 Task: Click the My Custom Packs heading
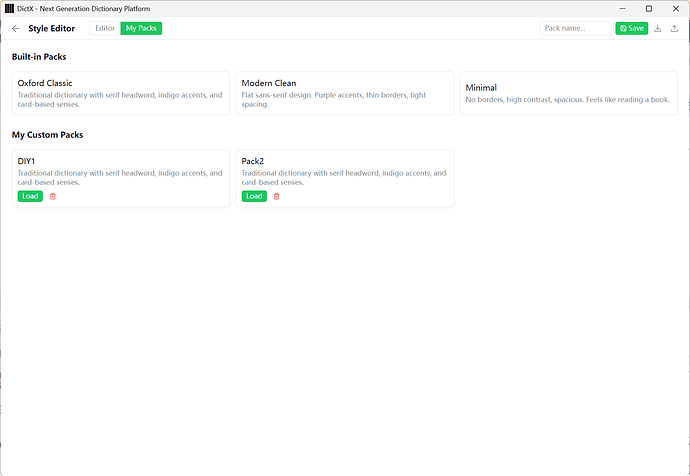[48, 135]
